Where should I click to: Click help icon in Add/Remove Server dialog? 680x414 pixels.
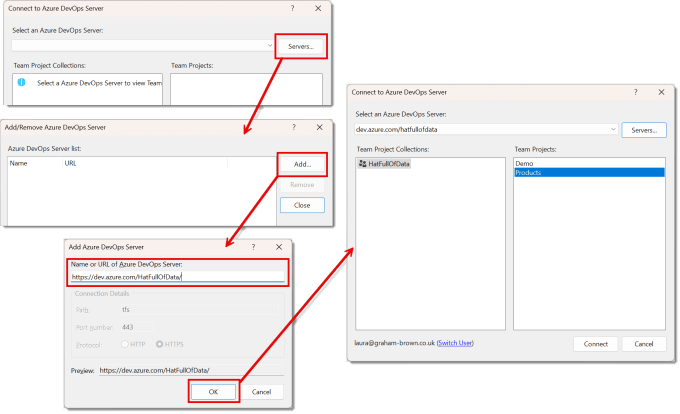(294, 127)
